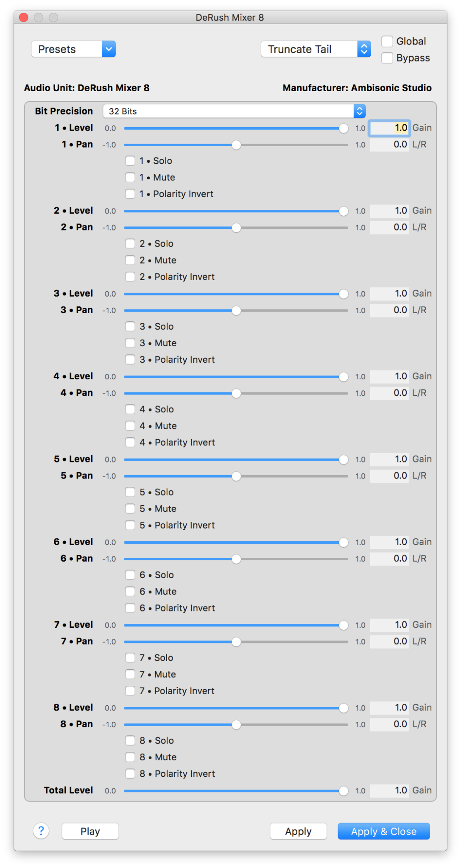
Task: Open the Presets dropdown menu
Action: [x=73, y=49]
